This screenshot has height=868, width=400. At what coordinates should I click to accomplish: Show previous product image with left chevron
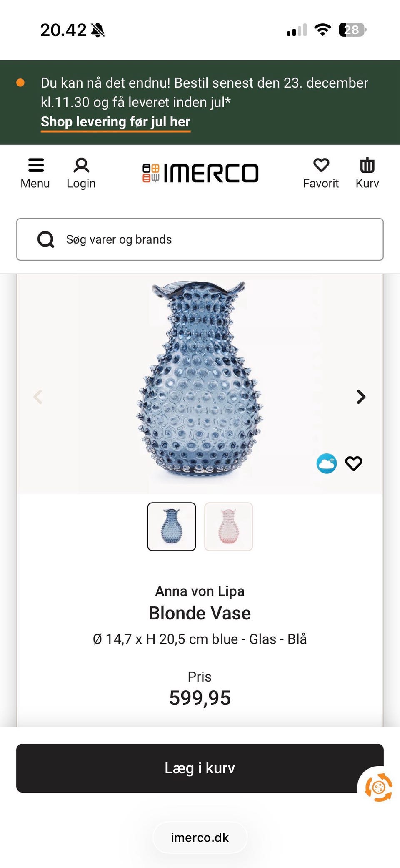[x=37, y=397]
